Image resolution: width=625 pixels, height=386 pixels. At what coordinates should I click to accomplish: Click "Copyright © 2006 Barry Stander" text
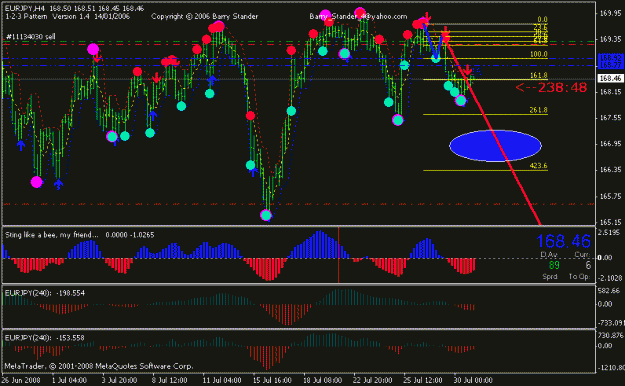[x=204, y=17]
